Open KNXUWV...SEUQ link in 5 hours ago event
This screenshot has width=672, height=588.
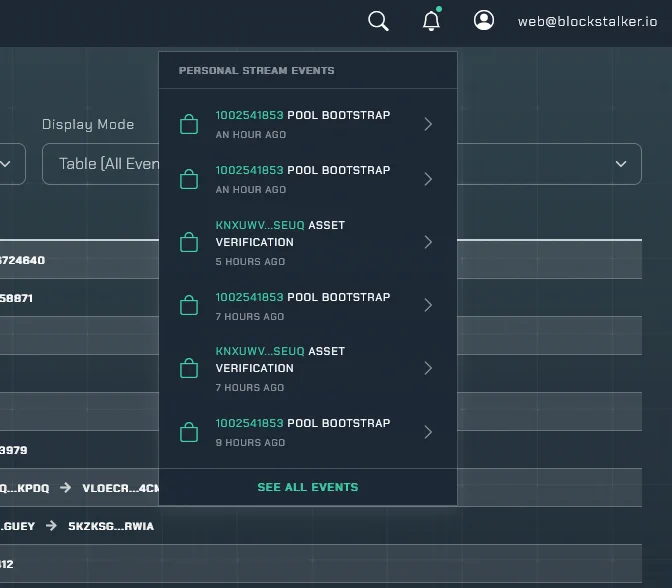pyautogui.click(x=260, y=225)
